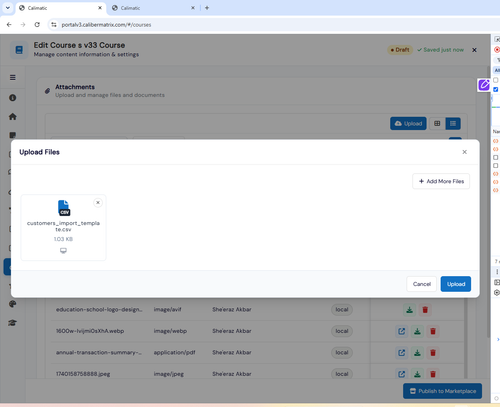The width and height of the screenshot is (500, 407).
Task: Open the notes icon in sidebar
Action: click(13, 135)
